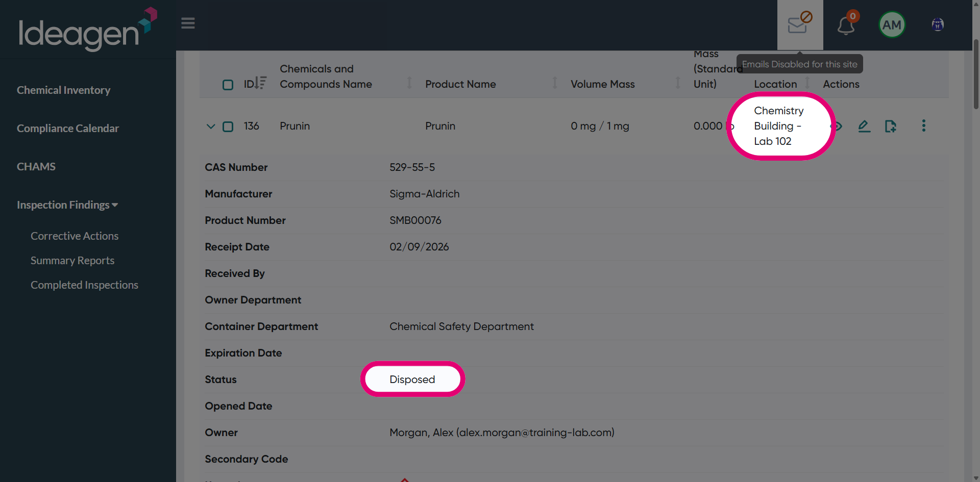Open Chemical Inventory in sidebar

click(63, 90)
